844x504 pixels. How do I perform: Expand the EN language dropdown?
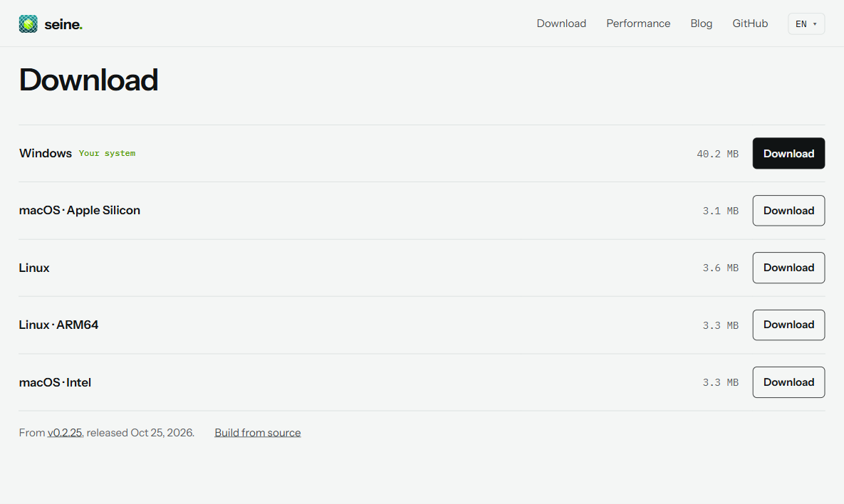pos(806,23)
